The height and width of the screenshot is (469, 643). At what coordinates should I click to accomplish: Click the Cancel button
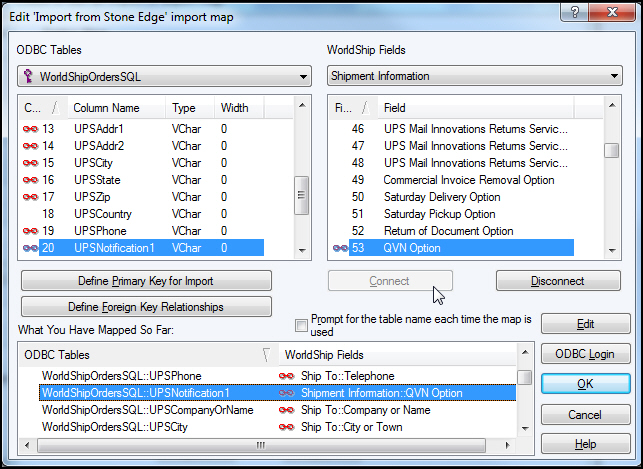(x=586, y=415)
